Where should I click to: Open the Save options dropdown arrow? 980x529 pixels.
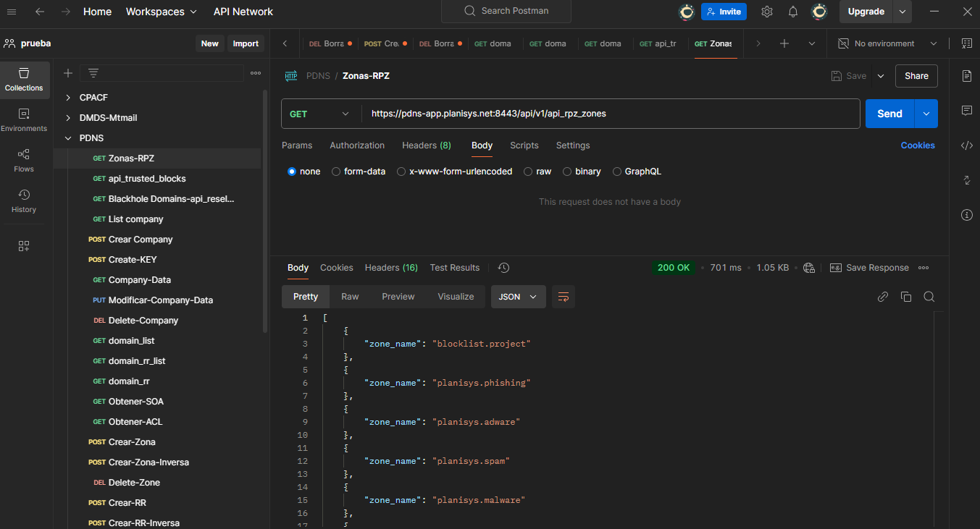(881, 76)
